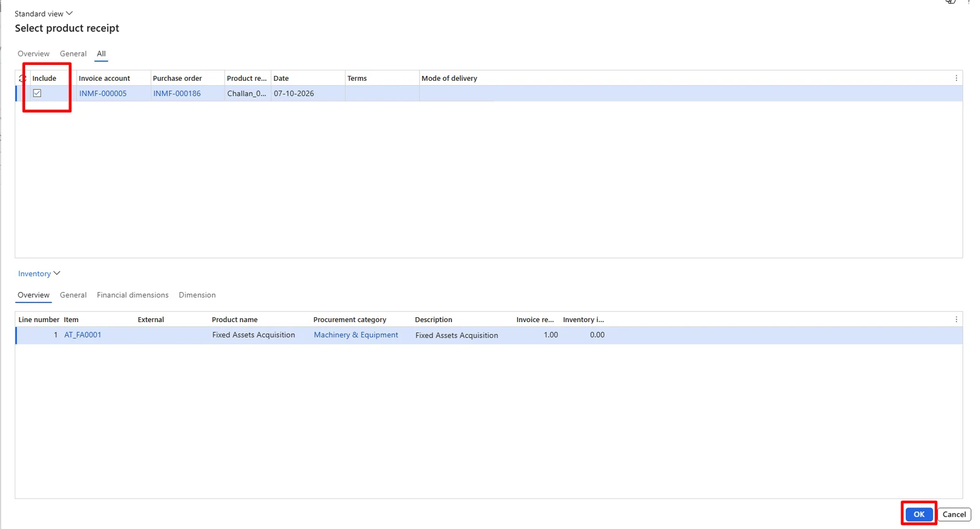Screen dimensions: 980x529
Task: Click the Purchase order column header
Action: pyautogui.click(x=177, y=78)
